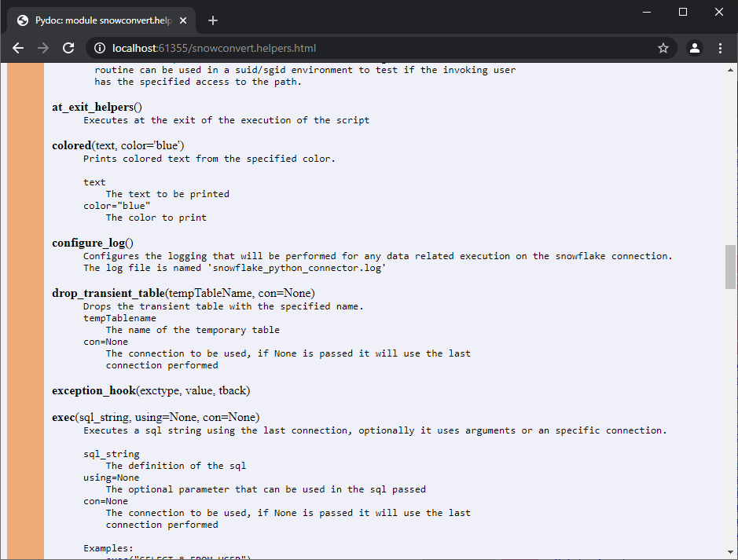Bookmark the page with the star icon
Viewport: 738px width, 560px height.
click(663, 47)
